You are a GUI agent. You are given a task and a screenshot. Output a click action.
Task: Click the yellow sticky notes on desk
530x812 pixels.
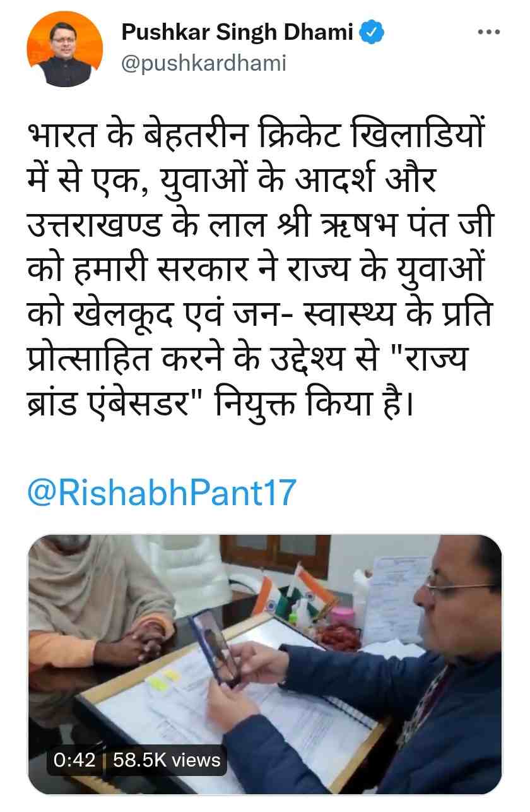(x=163, y=679)
